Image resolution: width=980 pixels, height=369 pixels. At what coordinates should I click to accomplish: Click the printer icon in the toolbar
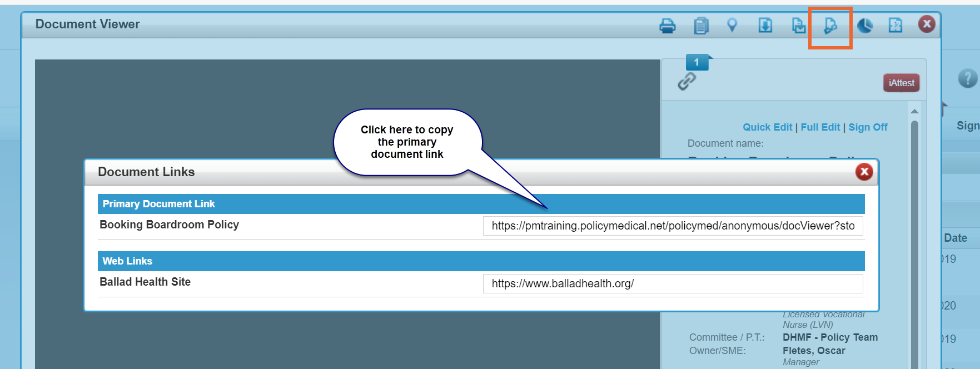point(667,26)
